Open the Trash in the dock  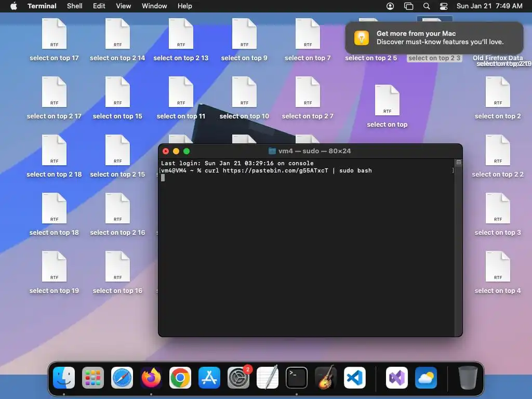[x=468, y=378]
